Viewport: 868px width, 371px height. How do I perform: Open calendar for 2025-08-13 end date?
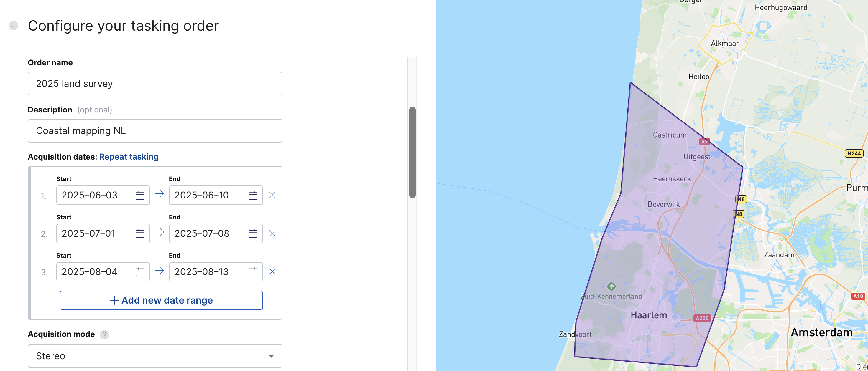[x=253, y=272]
